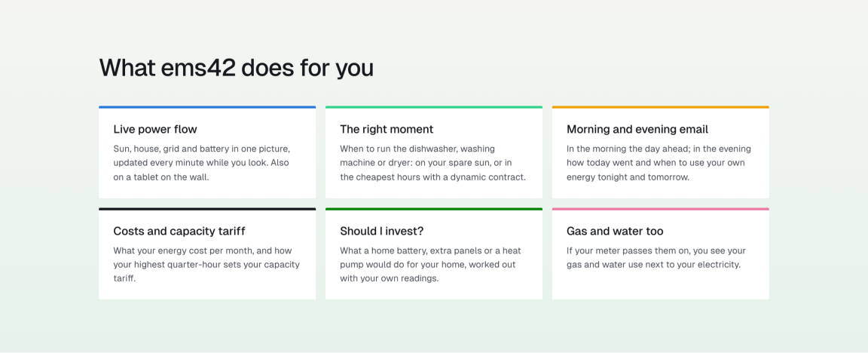
Task: Click the pink bar above Gas and water too
Action: point(660,209)
